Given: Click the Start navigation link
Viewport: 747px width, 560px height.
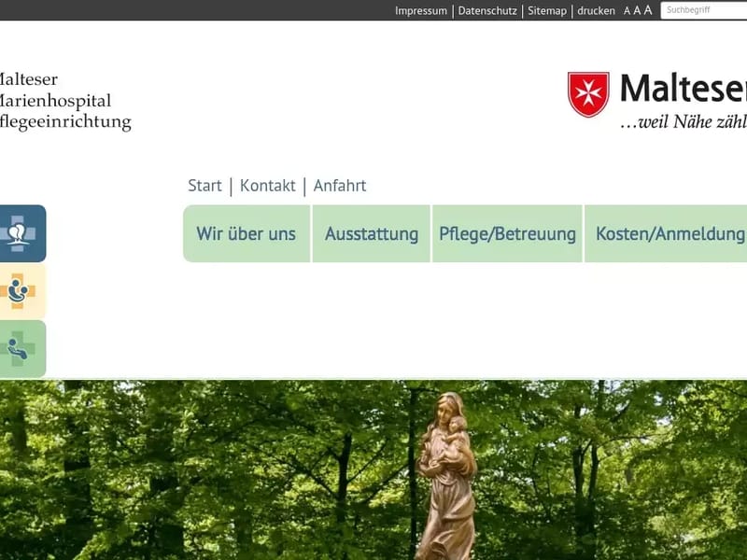Looking at the screenshot, I should [x=204, y=185].
